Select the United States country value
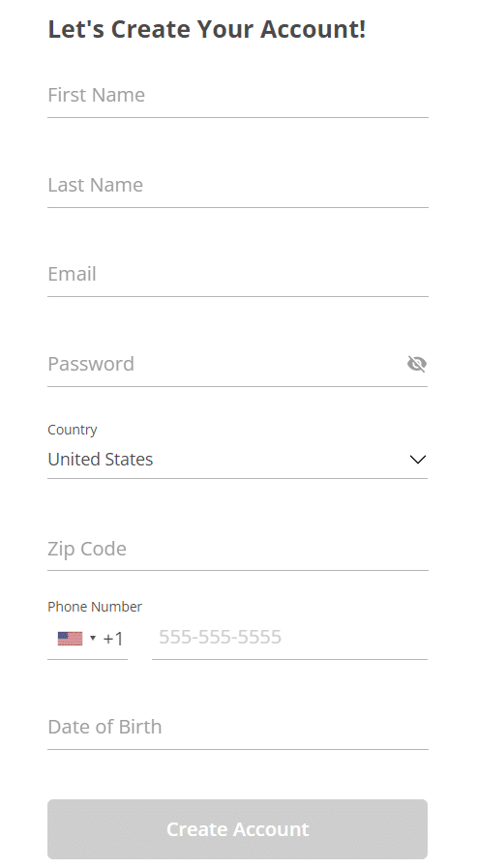This screenshot has width=477, height=868. point(101,459)
